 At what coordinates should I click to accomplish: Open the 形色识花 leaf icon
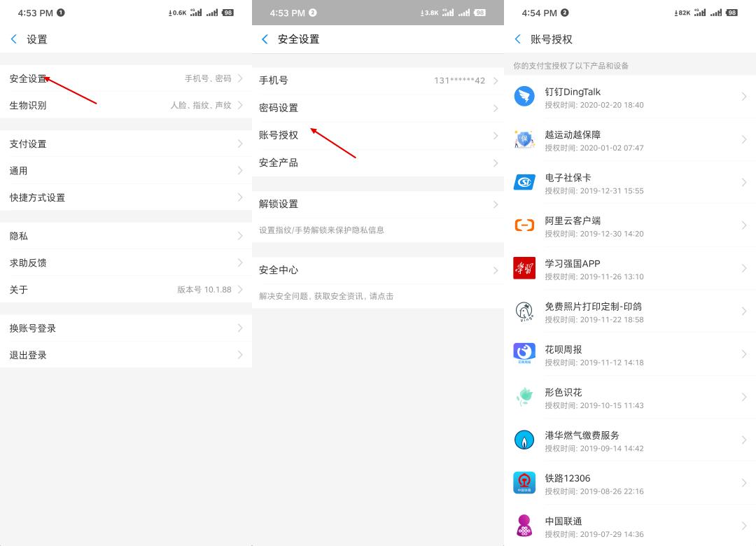coord(524,398)
